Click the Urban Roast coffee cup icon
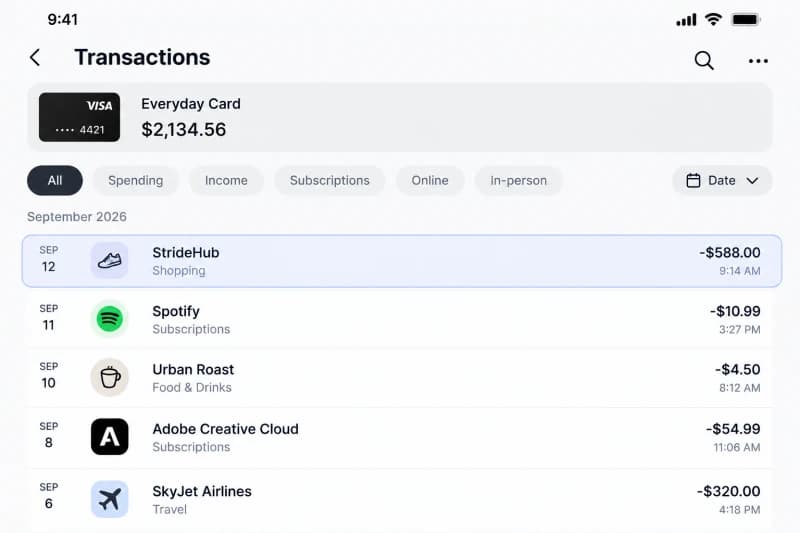 [110, 377]
